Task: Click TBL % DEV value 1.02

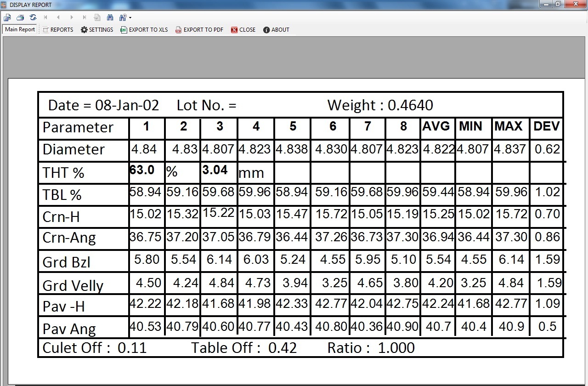Action: tap(548, 192)
